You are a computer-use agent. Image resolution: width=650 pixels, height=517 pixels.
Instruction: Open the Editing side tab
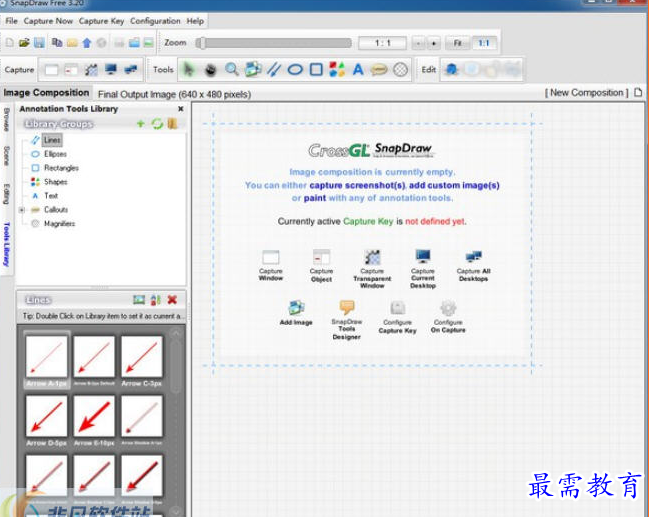pyautogui.click(x=6, y=194)
